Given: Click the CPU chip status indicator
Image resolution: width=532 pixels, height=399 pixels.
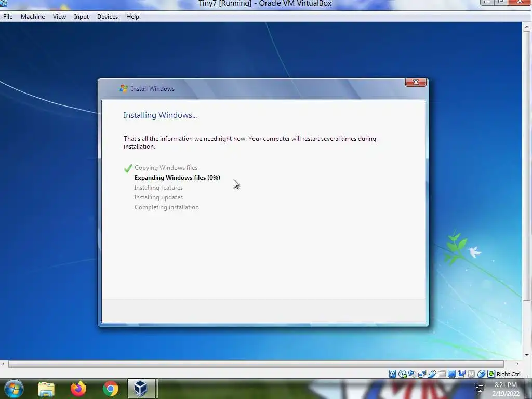Looking at the screenshot, I should [471, 374].
